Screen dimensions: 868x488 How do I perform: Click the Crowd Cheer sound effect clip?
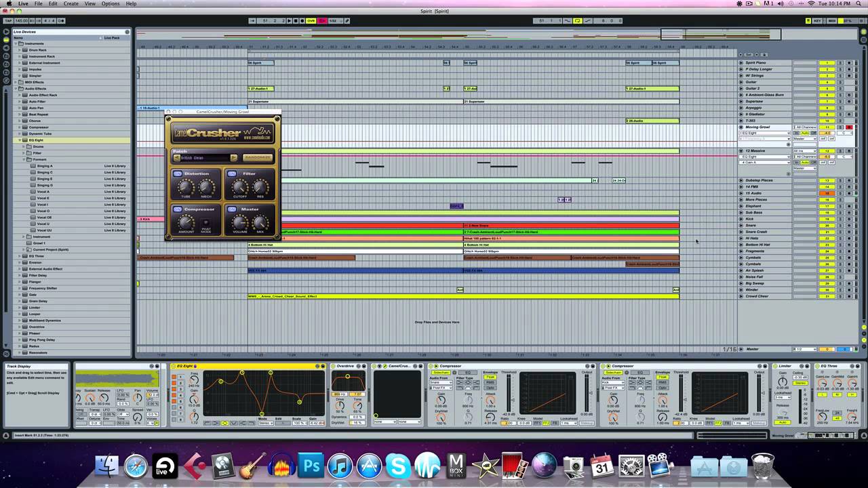click(x=463, y=296)
